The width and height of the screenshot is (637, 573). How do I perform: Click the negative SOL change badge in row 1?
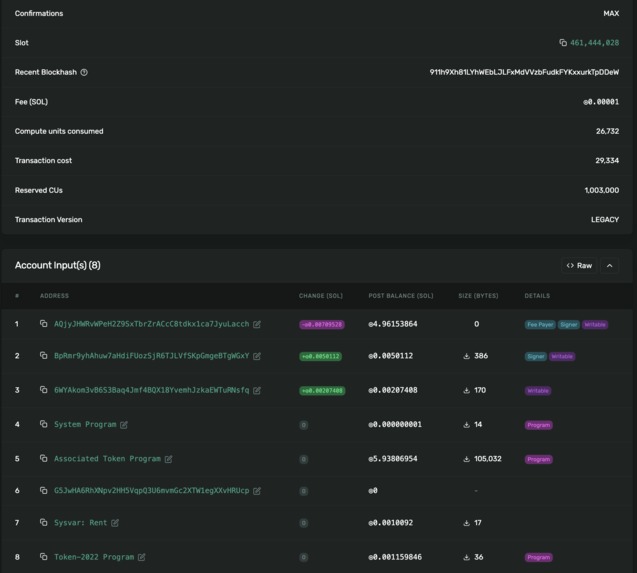click(x=322, y=324)
